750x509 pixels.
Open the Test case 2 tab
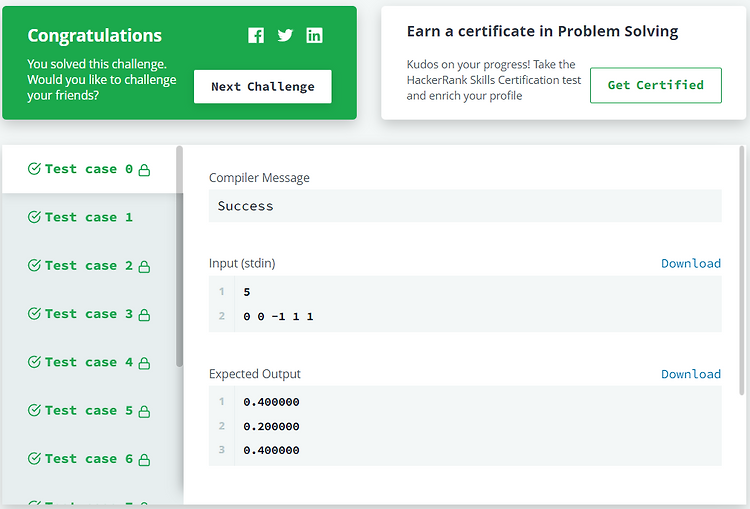89,266
